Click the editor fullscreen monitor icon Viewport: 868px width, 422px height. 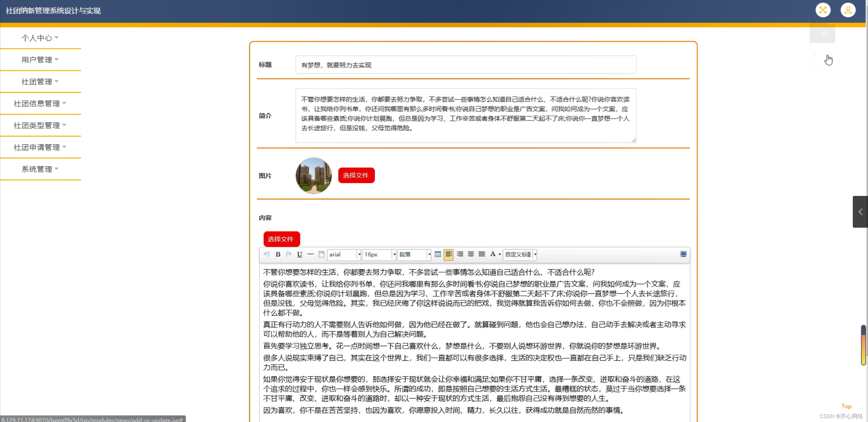point(683,254)
